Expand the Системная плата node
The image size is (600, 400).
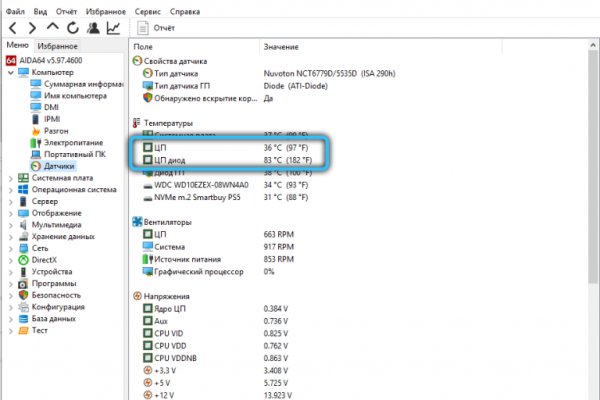pos(11,178)
